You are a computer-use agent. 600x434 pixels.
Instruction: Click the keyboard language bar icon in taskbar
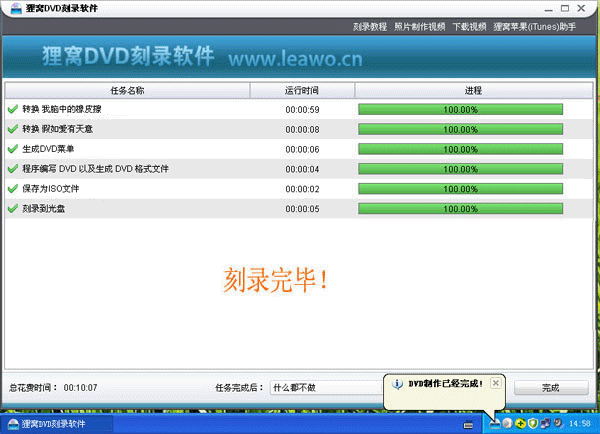[x=468, y=424]
